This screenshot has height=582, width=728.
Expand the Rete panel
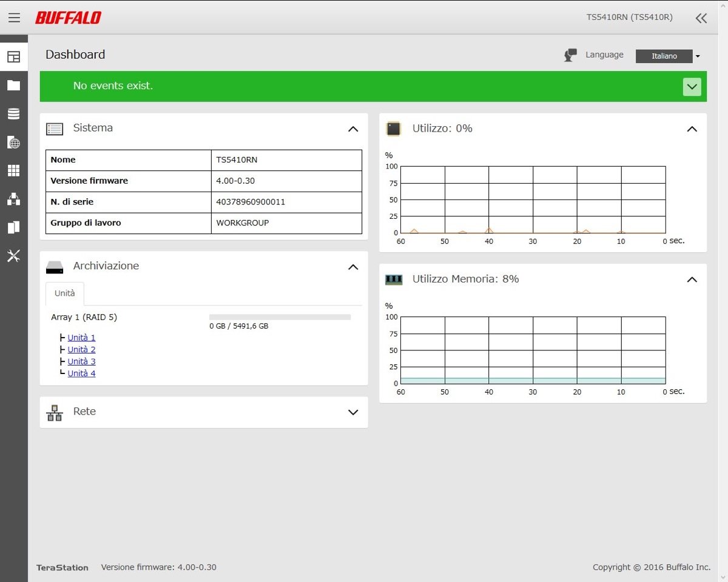coord(353,412)
